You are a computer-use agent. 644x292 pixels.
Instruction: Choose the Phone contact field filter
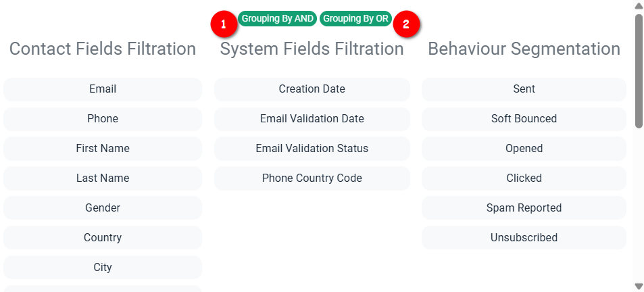(103, 119)
